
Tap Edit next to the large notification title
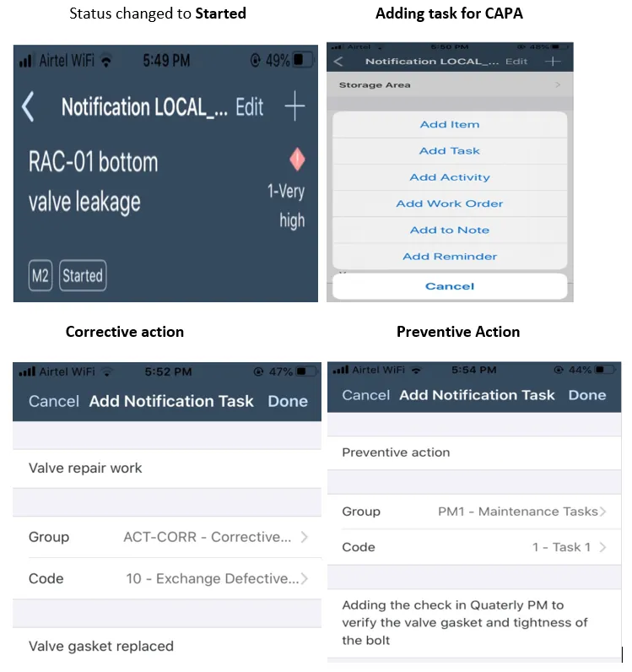[x=250, y=107]
